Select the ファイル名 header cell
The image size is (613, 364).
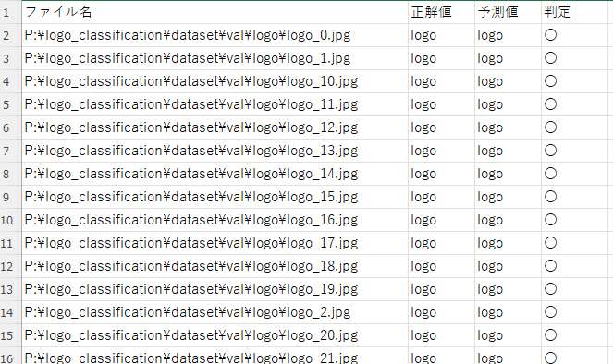[x=215, y=12]
